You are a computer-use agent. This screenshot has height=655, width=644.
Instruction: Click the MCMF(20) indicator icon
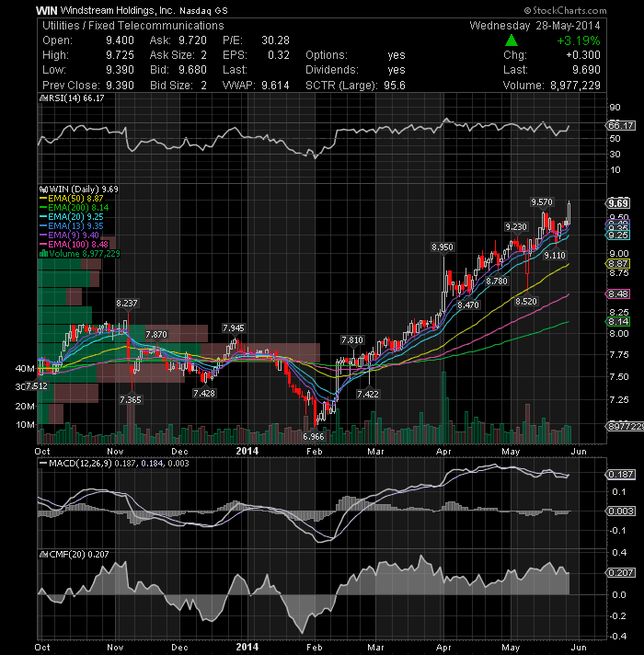pyautogui.click(x=42, y=555)
